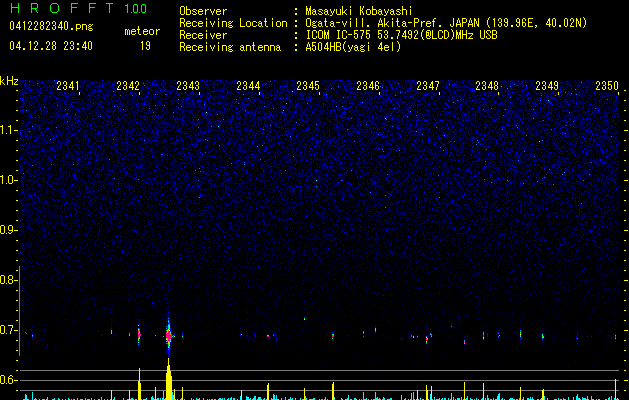Click time marker 2344
629x400 pixels.
tap(248, 85)
